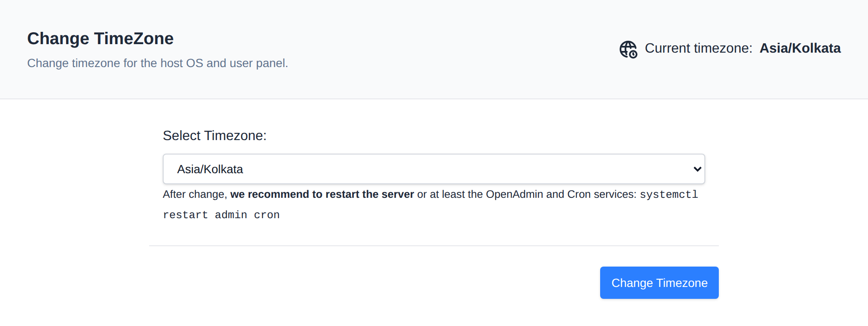Open the Select Timezone dropdown
Screen dimensions: 868x326
click(434, 169)
